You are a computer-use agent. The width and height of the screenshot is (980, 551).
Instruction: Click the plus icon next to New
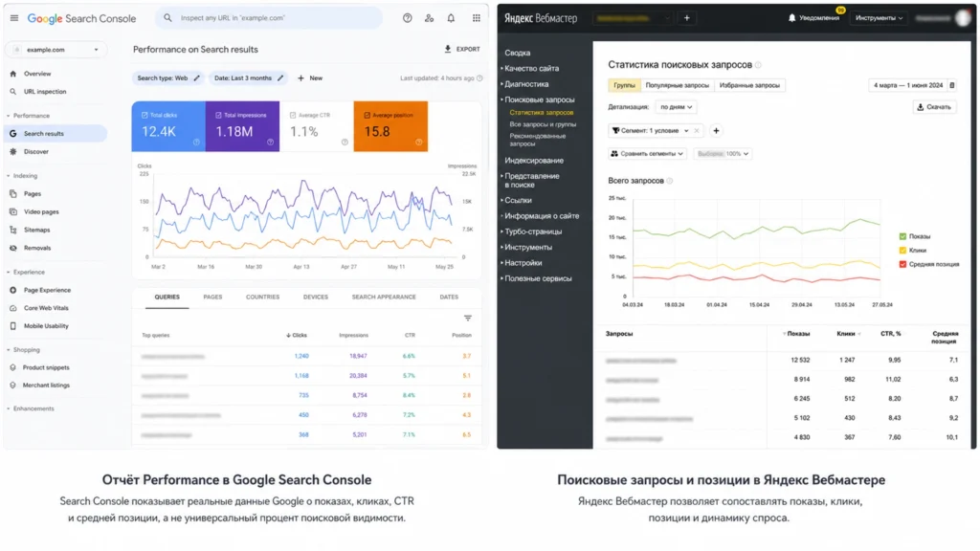tap(301, 78)
